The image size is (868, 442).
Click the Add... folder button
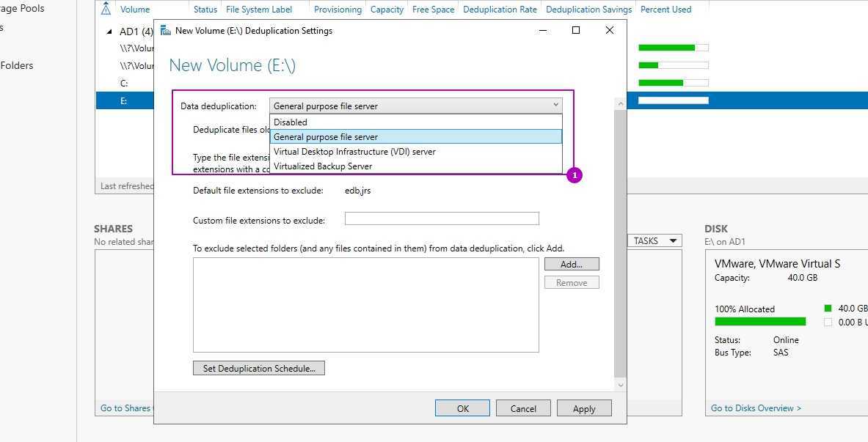[x=571, y=264]
